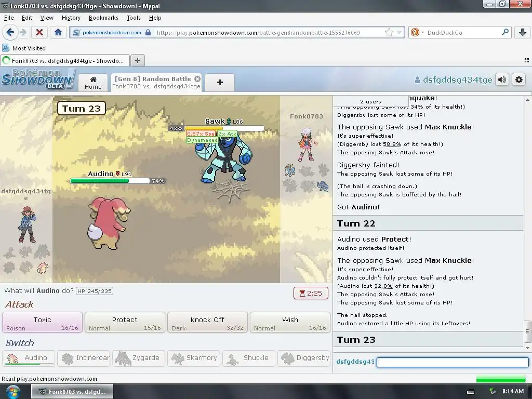Click the Turn 23 indicator
The width and height of the screenshot is (532, 399).
(x=82, y=109)
